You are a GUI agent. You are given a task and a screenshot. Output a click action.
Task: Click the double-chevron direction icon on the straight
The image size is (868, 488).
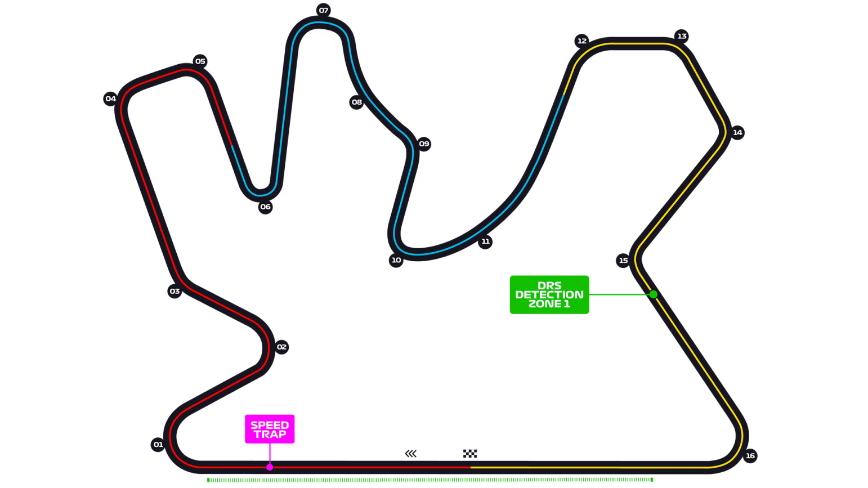[411, 453]
